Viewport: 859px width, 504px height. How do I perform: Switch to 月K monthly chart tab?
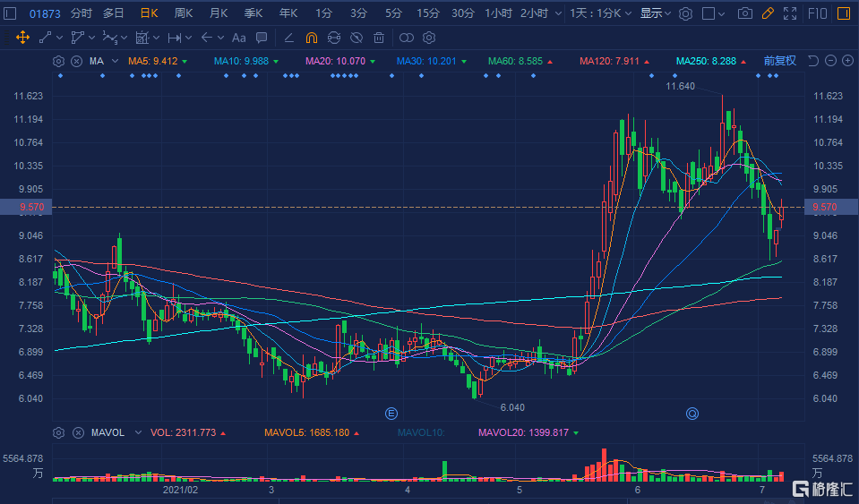tap(219, 13)
